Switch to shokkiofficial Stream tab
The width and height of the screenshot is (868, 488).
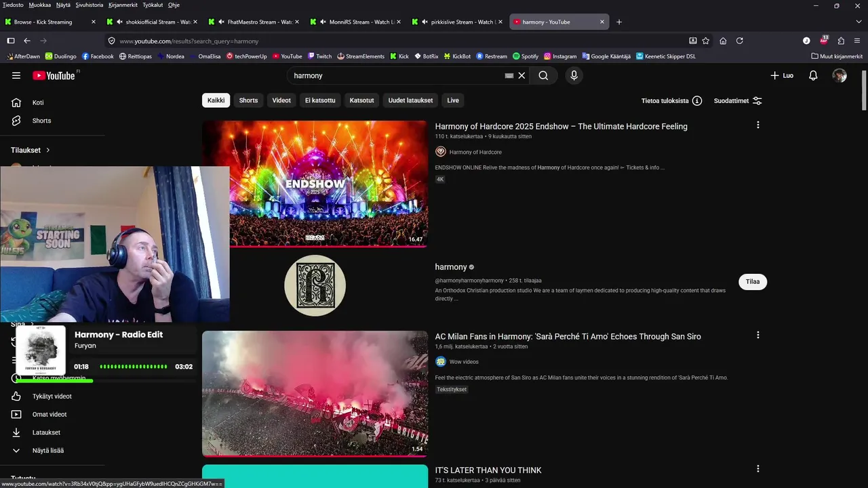click(x=152, y=22)
